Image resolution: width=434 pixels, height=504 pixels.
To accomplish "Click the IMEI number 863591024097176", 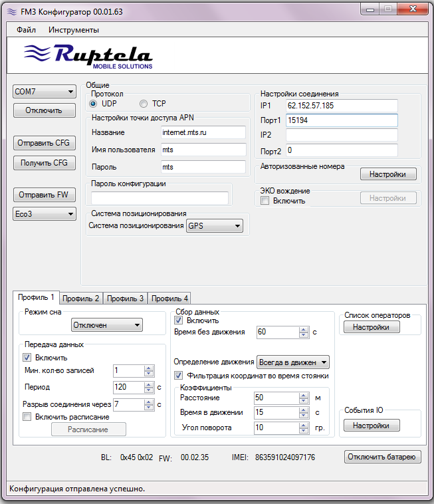I will [x=285, y=457].
